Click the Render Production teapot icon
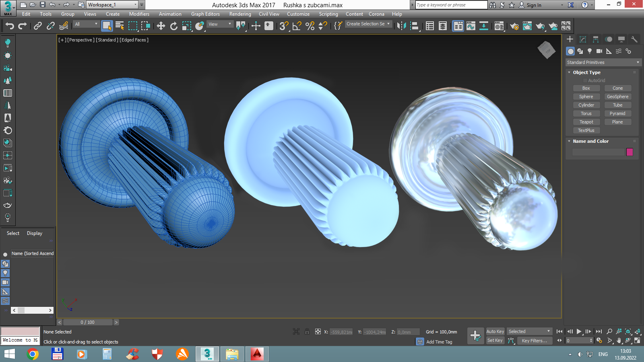The width and height of the screenshot is (644, 362). [540, 26]
